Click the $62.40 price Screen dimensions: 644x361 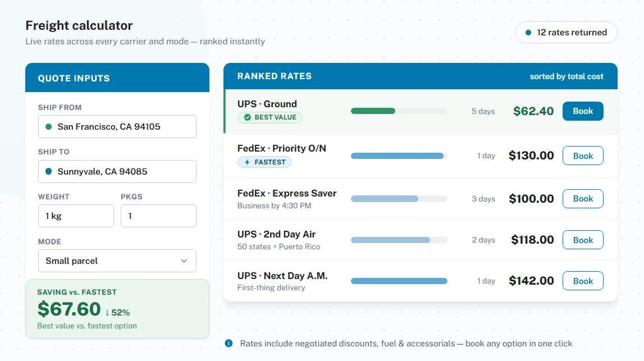pyautogui.click(x=533, y=111)
